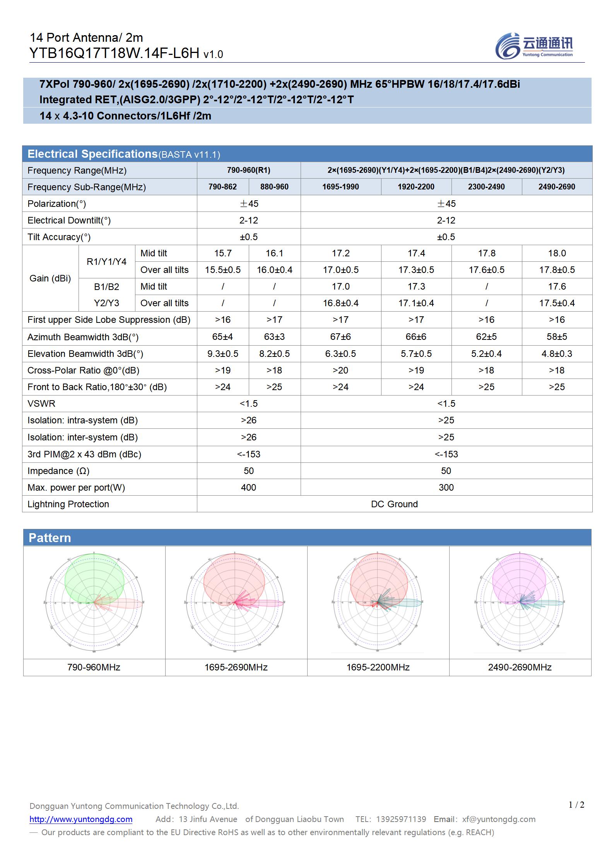Click the page number 1 / 2
Viewport: 614px width, 868px height.
[576, 805]
